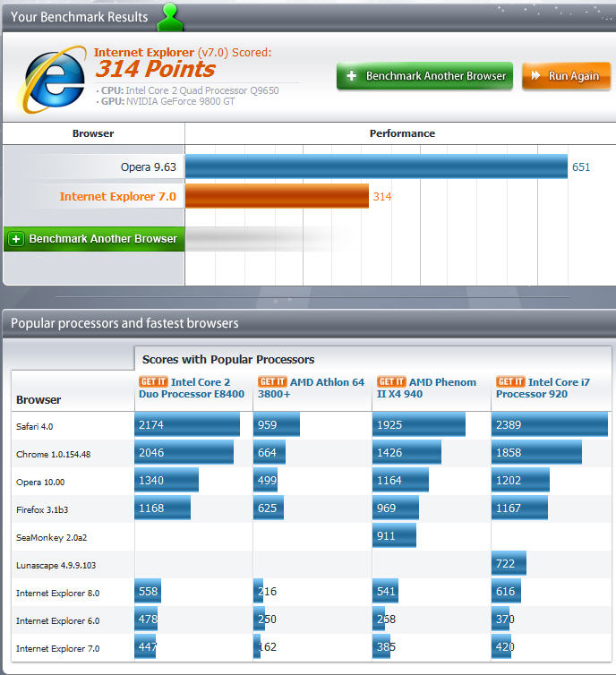This screenshot has height=675, width=616.
Task: Click the orange Internet Explorer 7.0 performance bar
Action: (277, 196)
